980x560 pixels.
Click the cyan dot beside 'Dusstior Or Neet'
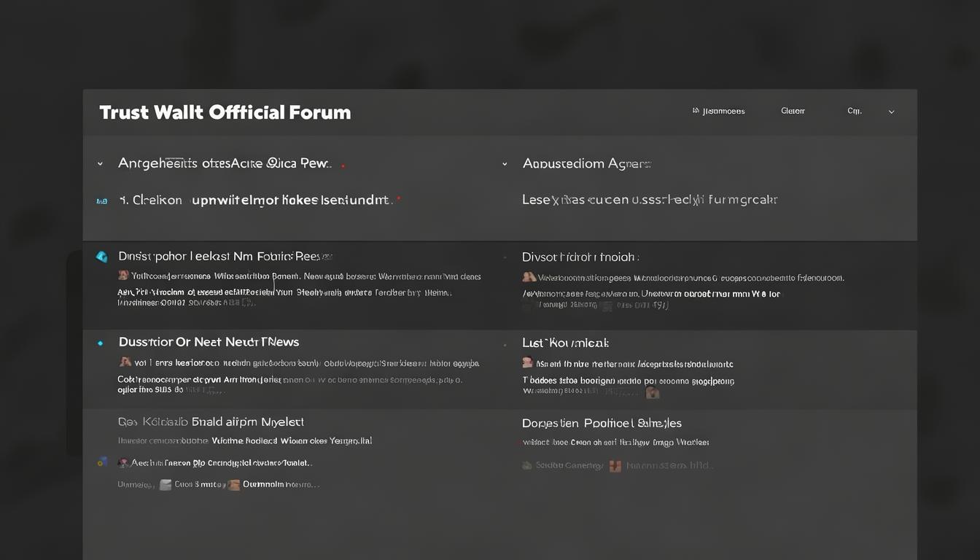(101, 343)
